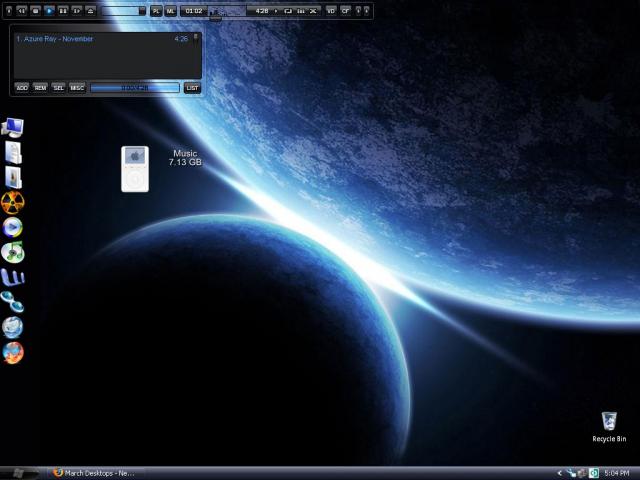Viewport: 640px width, 480px height.
Task: Launch the Windows Media Player dock icon
Action: pyautogui.click(x=13, y=227)
